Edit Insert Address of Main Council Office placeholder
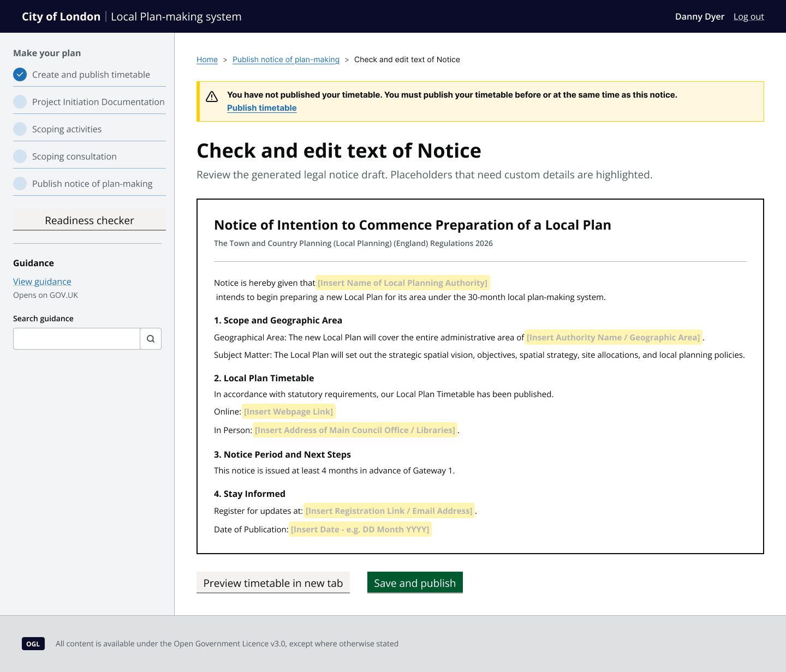 (x=355, y=430)
